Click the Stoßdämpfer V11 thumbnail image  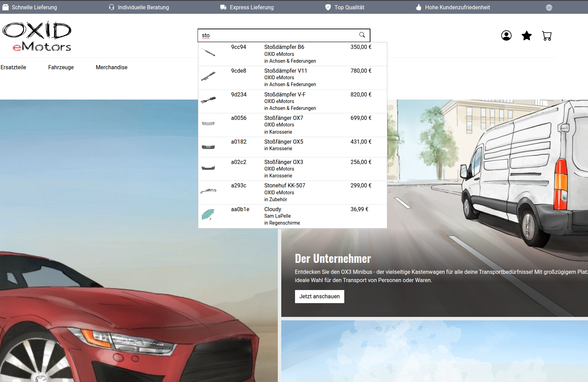pyautogui.click(x=208, y=76)
